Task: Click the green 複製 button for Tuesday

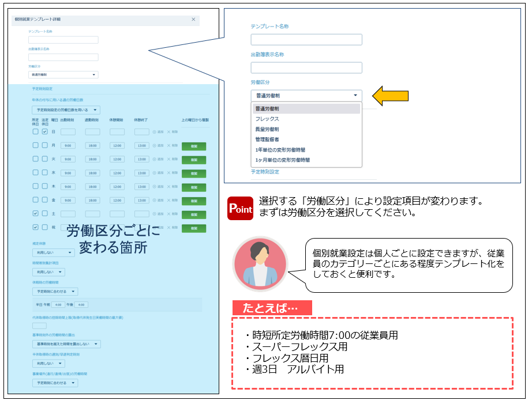Action: (x=194, y=160)
